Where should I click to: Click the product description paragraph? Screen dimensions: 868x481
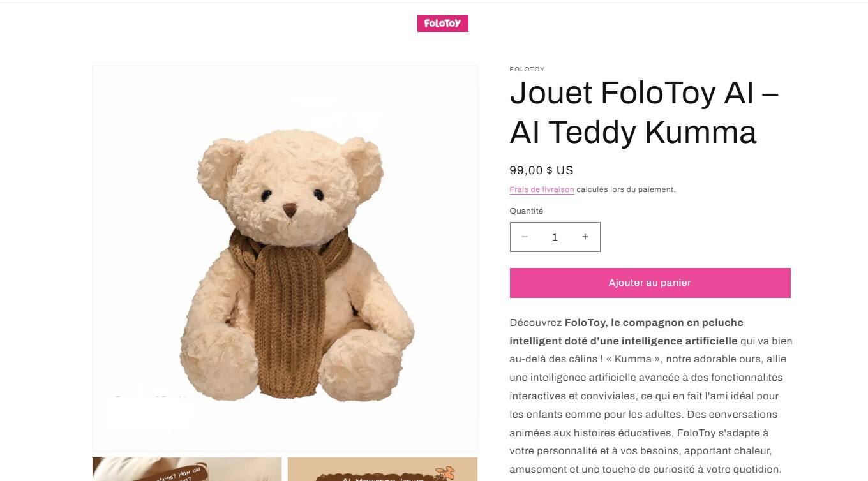tap(651, 396)
